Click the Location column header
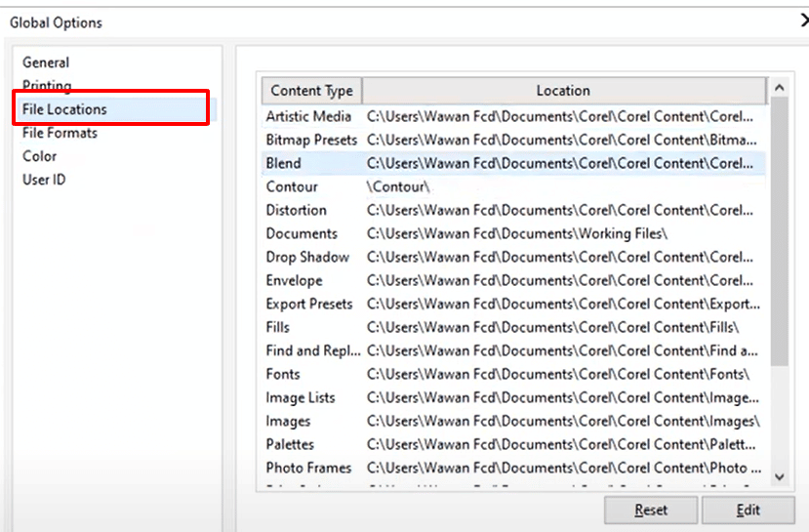 click(x=563, y=91)
